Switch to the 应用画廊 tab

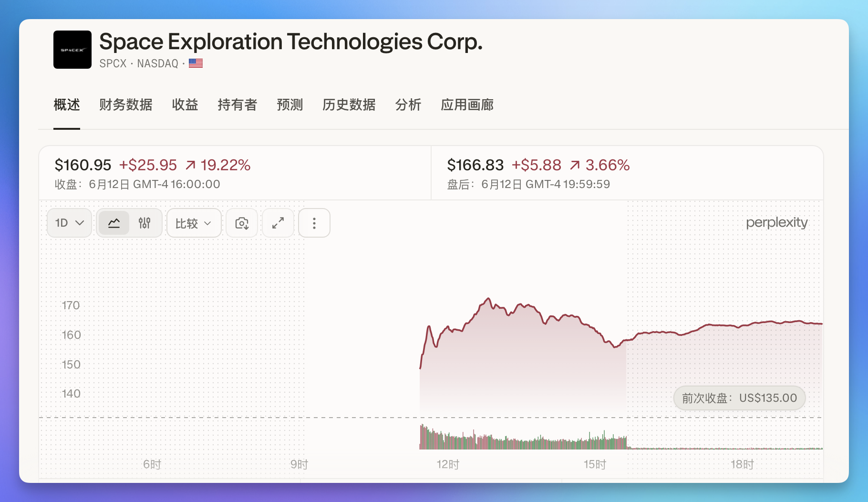(x=467, y=105)
